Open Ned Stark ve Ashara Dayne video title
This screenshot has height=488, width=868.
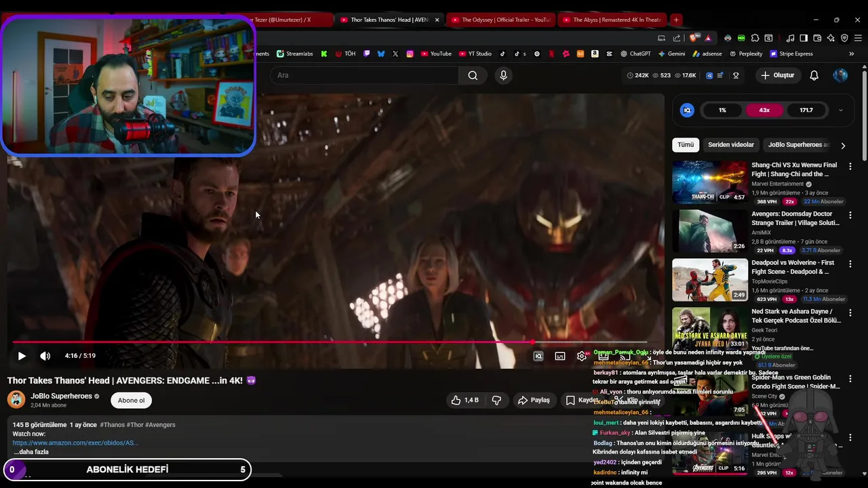pyautogui.click(x=795, y=316)
